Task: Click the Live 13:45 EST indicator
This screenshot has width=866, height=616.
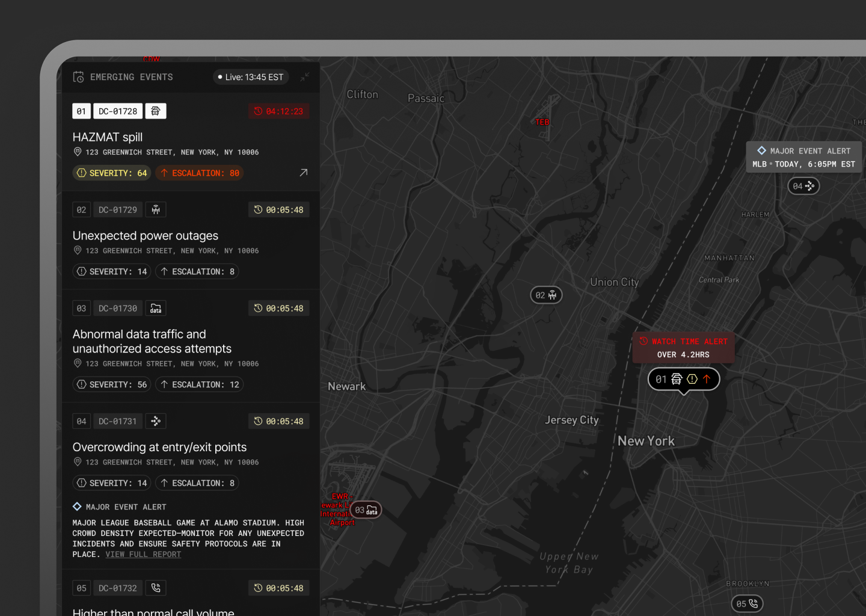Action: tap(251, 77)
